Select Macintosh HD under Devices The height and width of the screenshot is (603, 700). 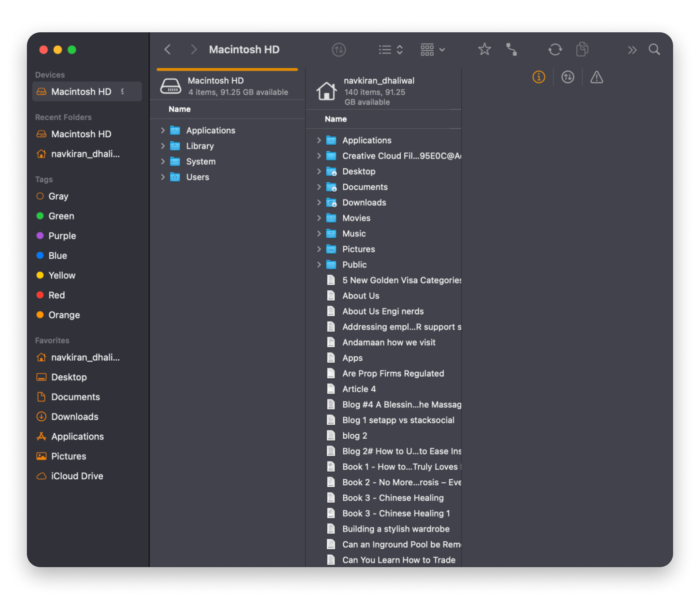[x=87, y=92]
